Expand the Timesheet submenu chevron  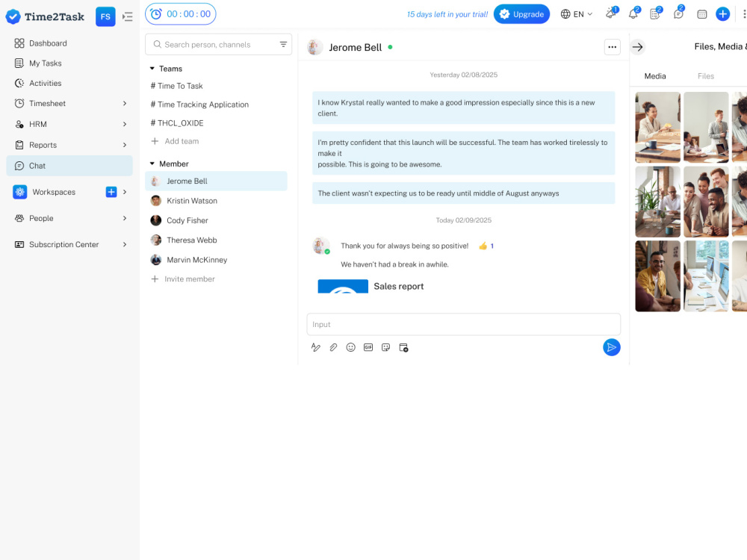pyautogui.click(x=125, y=103)
